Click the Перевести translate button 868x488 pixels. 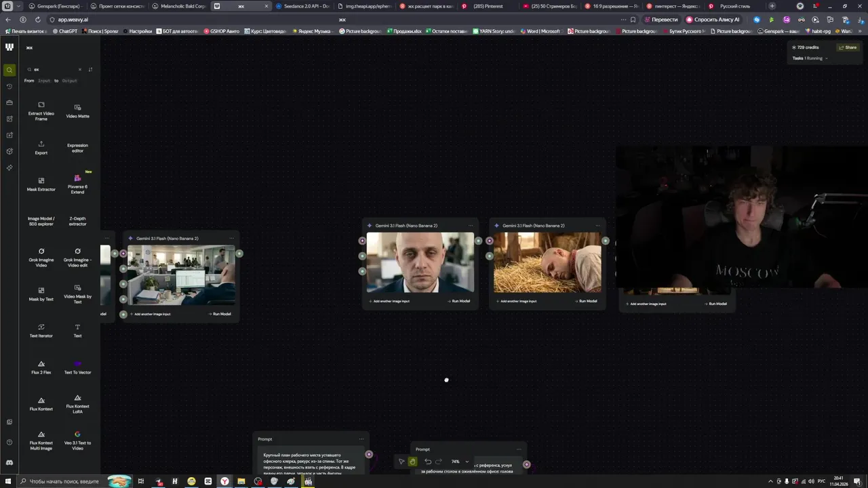click(x=661, y=20)
